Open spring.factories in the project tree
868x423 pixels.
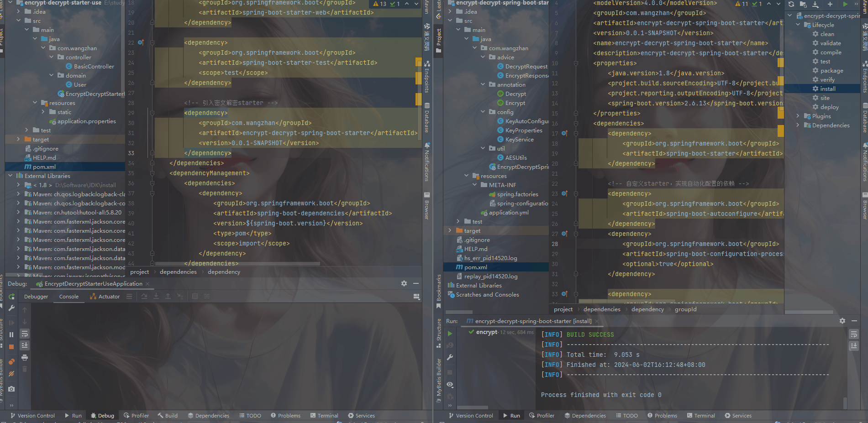pos(518,194)
